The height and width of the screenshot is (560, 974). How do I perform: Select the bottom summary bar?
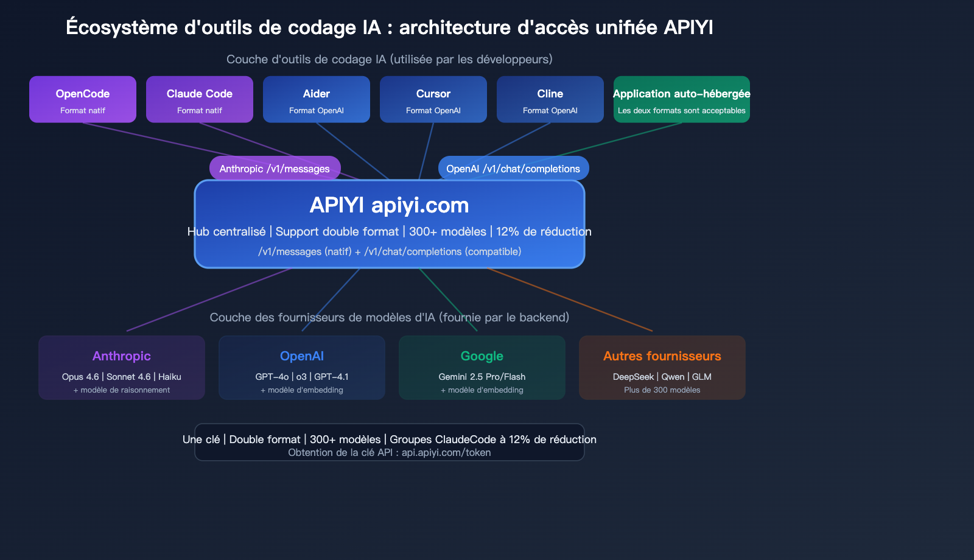click(389, 442)
